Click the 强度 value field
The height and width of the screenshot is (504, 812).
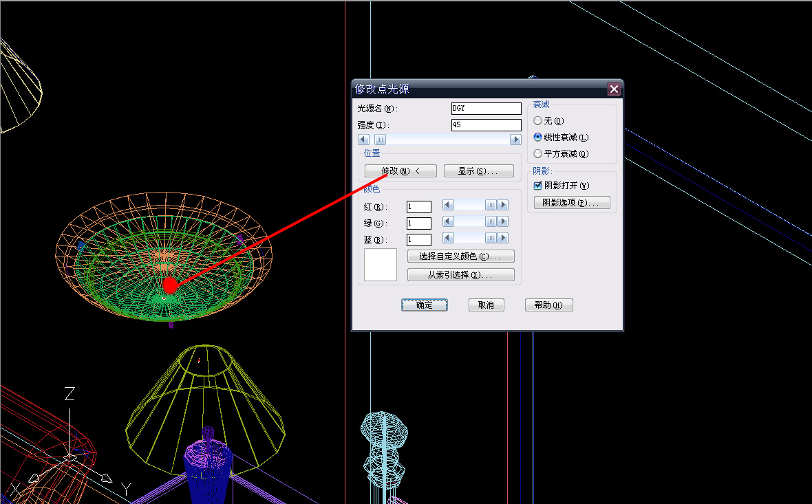(487, 124)
